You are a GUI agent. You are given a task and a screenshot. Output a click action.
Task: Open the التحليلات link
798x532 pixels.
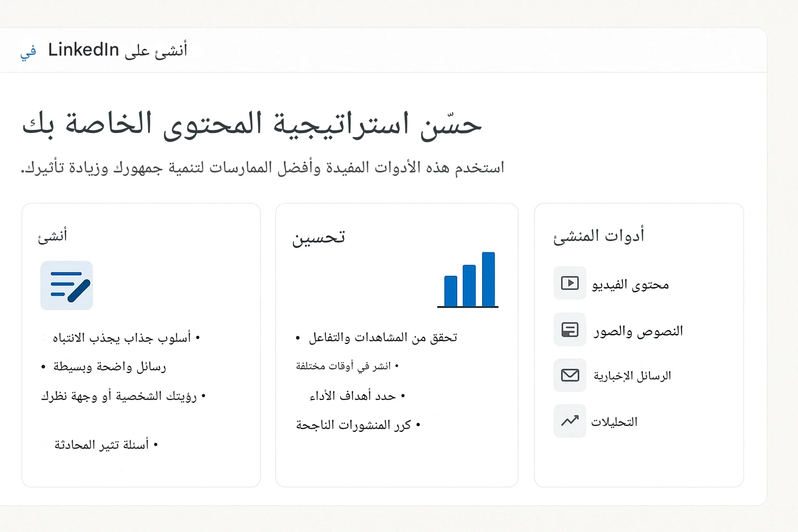pos(614,422)
